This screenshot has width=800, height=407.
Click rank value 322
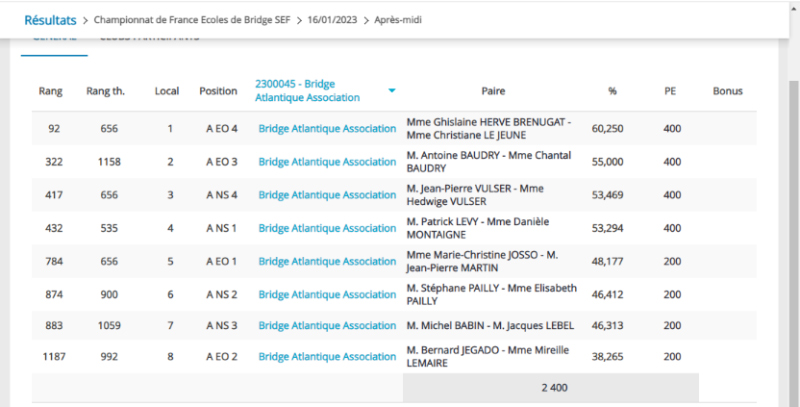[54, 162]
